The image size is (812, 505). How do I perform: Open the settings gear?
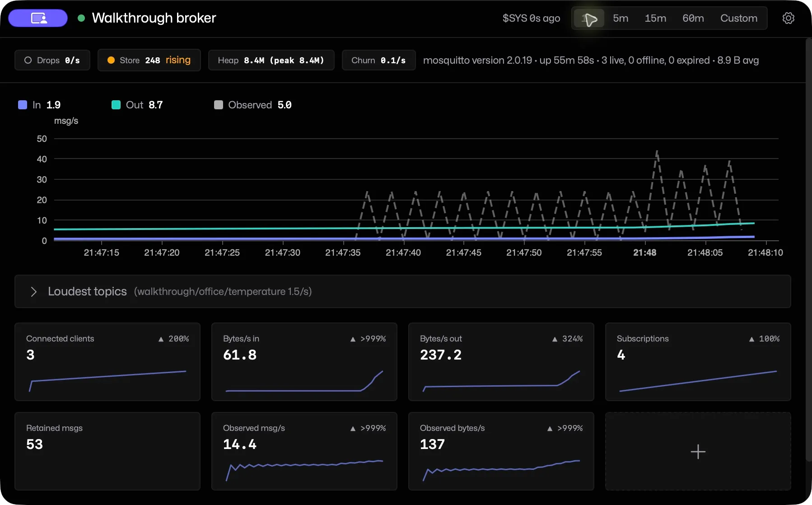789,18
